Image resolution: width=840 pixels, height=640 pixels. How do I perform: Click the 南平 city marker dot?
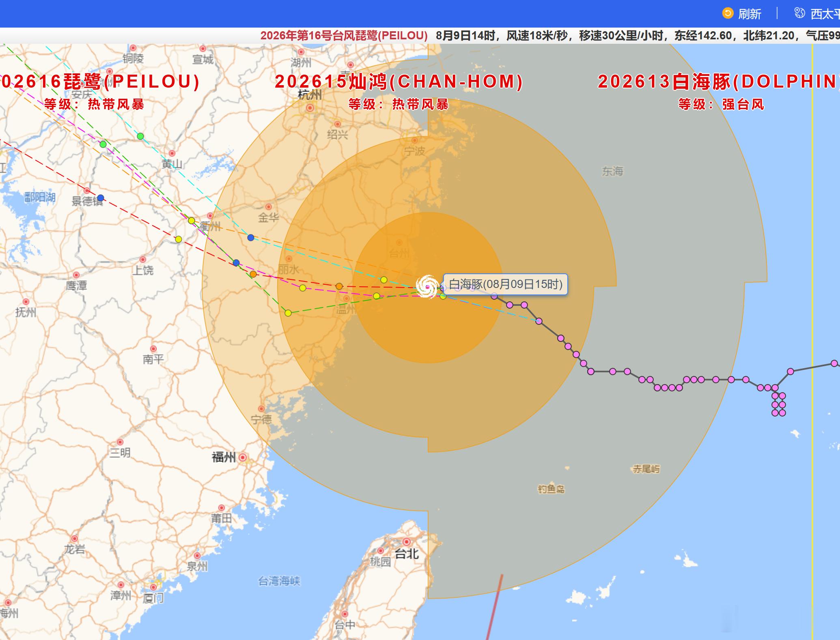coord(153,349)
